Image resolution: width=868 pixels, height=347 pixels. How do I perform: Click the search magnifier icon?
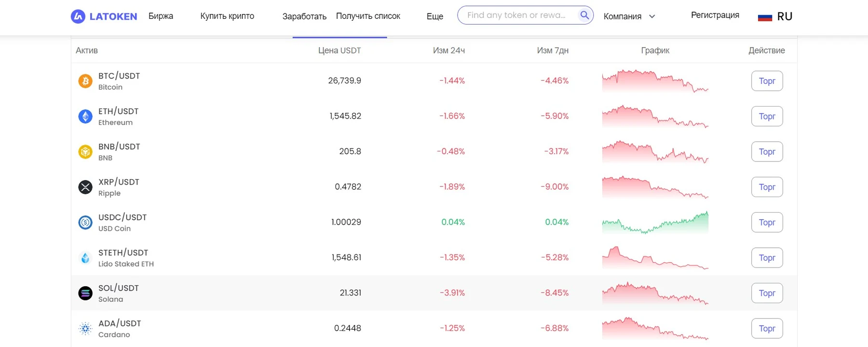click(584, 15)
